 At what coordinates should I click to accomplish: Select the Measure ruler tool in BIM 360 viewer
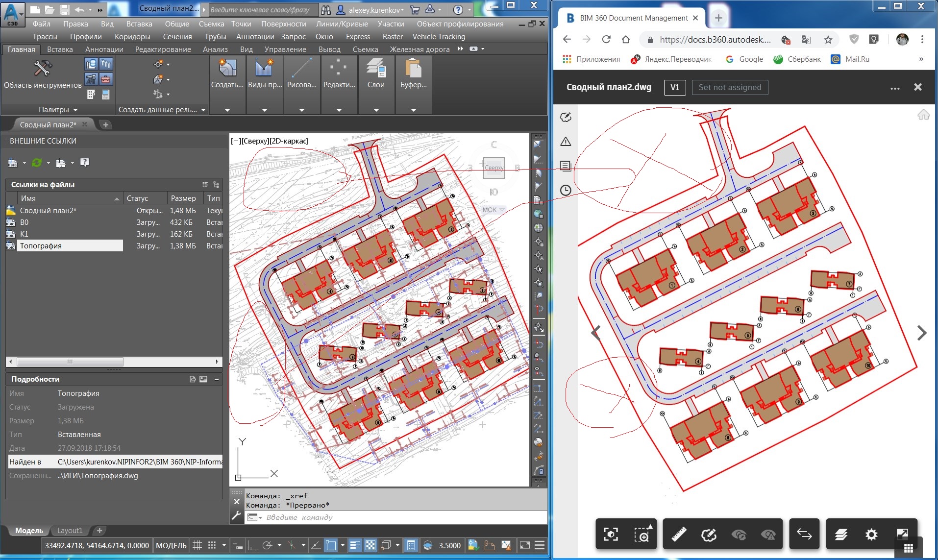click(679, 534)
